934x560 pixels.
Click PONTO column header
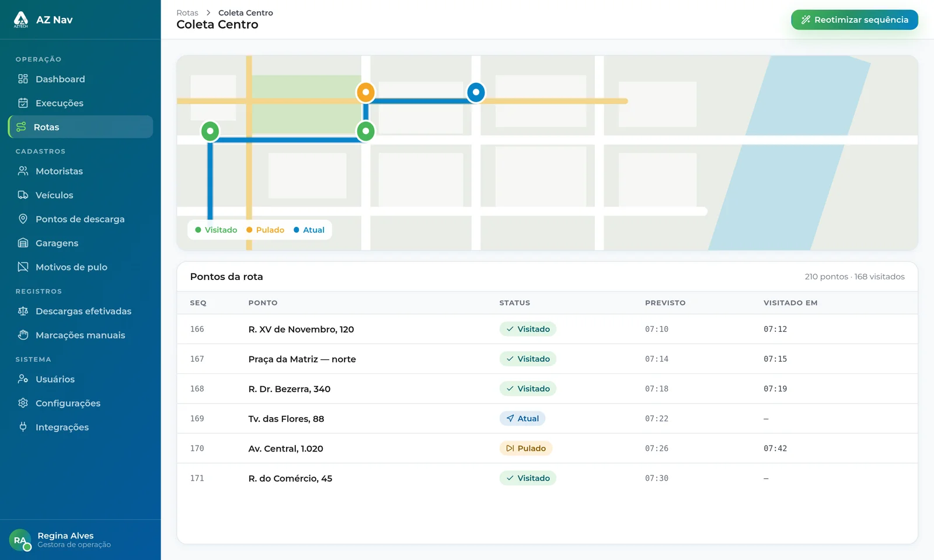(x=263, y=303)
